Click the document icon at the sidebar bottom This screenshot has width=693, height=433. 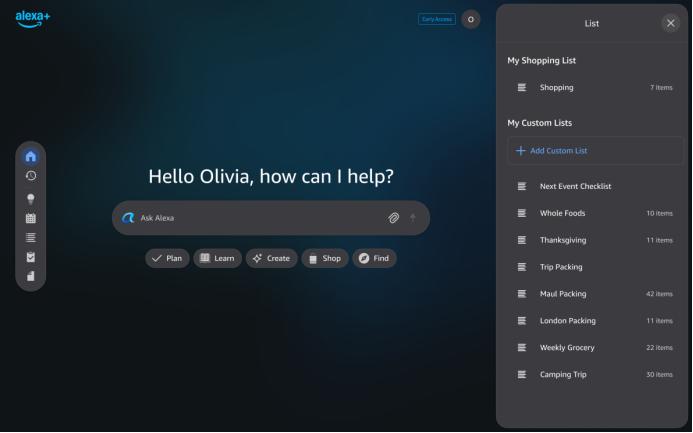click(31, 276)
